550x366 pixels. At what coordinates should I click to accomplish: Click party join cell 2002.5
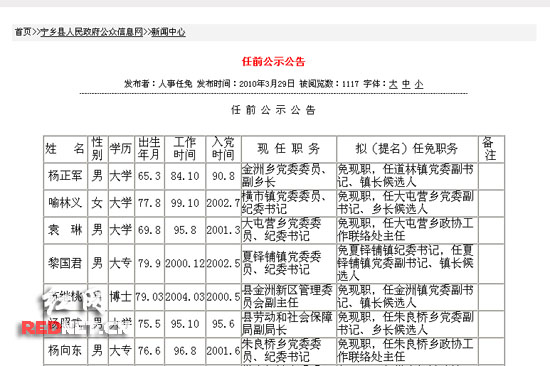pyautogui.click(x=223, y=263)
